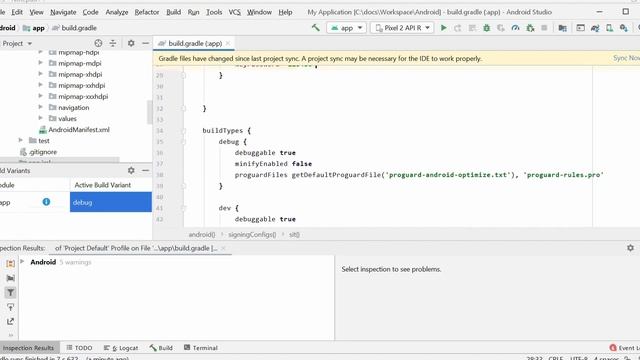Open the Build tool window tab
640x360 pixels.
161,348
